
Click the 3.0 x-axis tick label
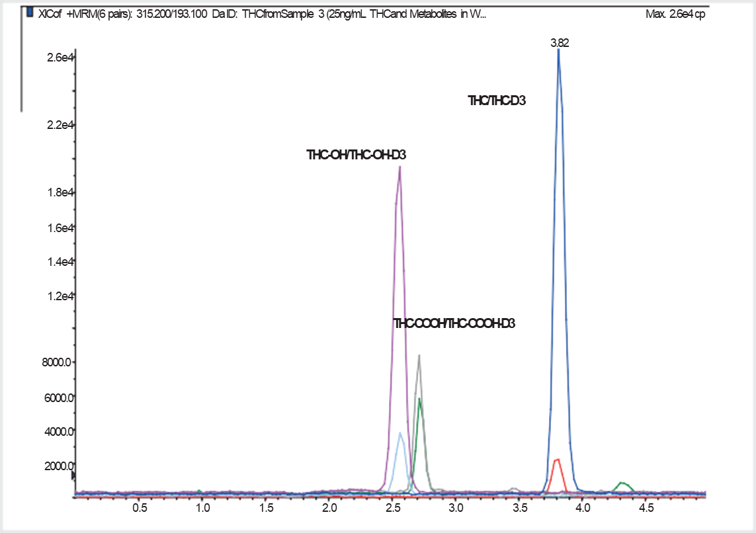coord(456,507)
